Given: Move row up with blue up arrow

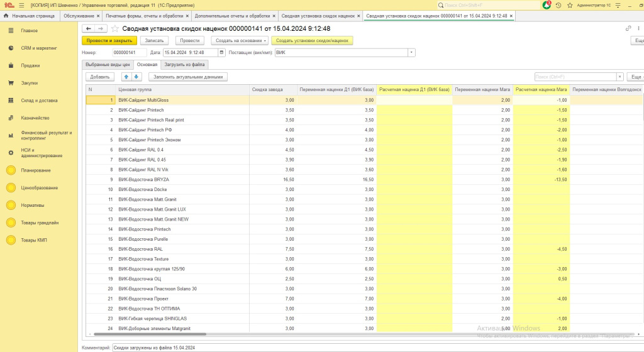Looking at the screenshot, I should click(x=126, y=77).
